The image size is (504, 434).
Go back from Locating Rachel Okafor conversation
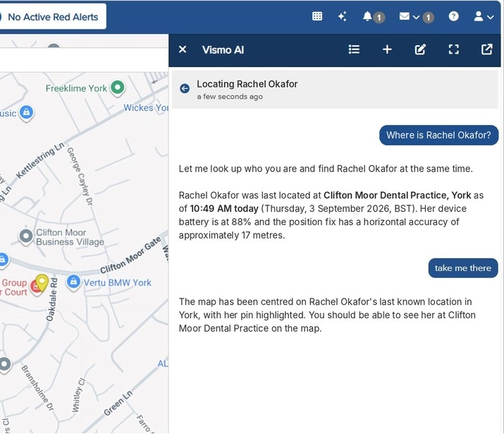[x=185, y=88]
